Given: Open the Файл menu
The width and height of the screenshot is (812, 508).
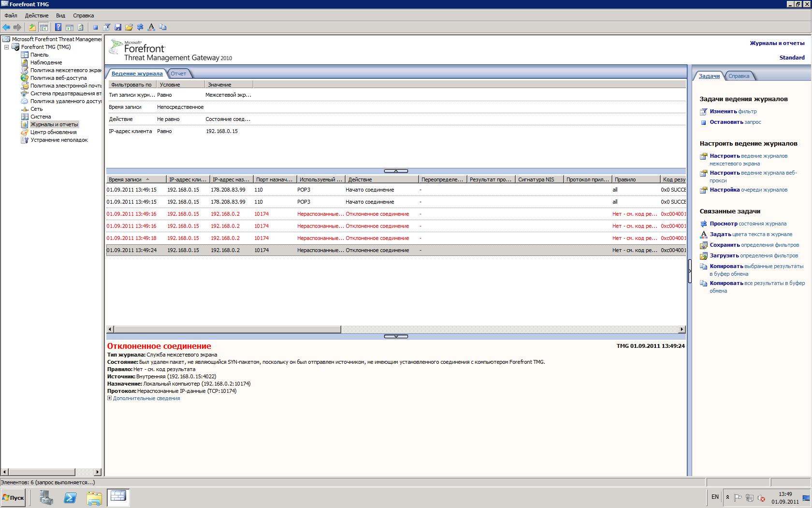Looking at the screenshot, I should tap(11, 15).
